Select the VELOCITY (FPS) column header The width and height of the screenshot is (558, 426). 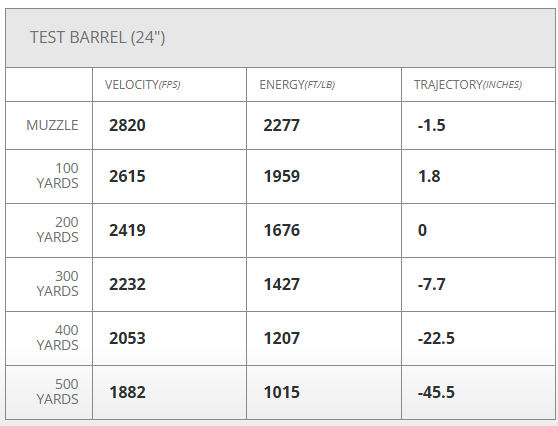[x=142, y=85]
